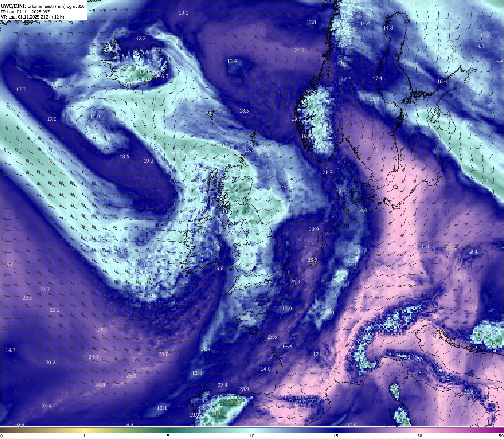Viewport: 504px width, 439px height.
Task: Click the 13.8 value label
Action: pyautogui.click(x=311, y=22)
